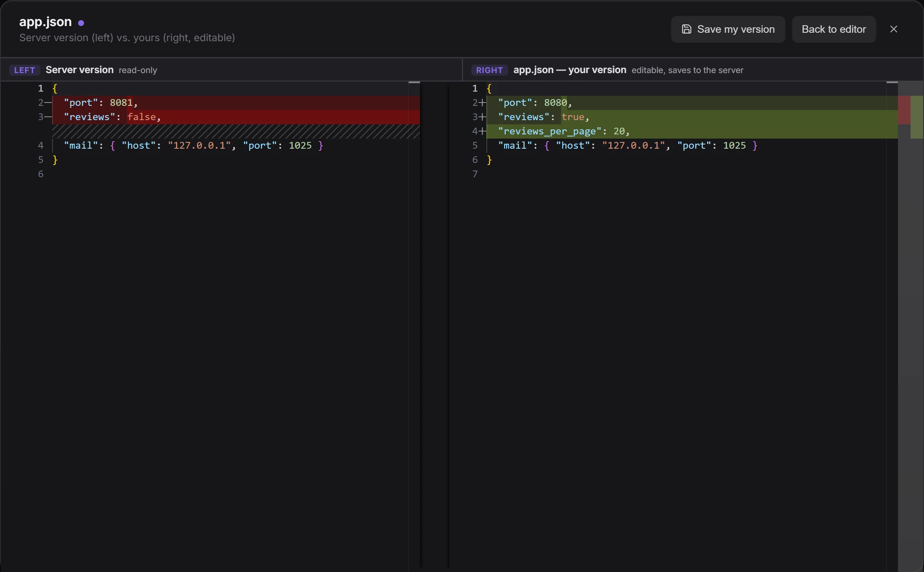Click the "Server version" pane title
Viewport: 924px width, 572px height.
click(79, 70)
